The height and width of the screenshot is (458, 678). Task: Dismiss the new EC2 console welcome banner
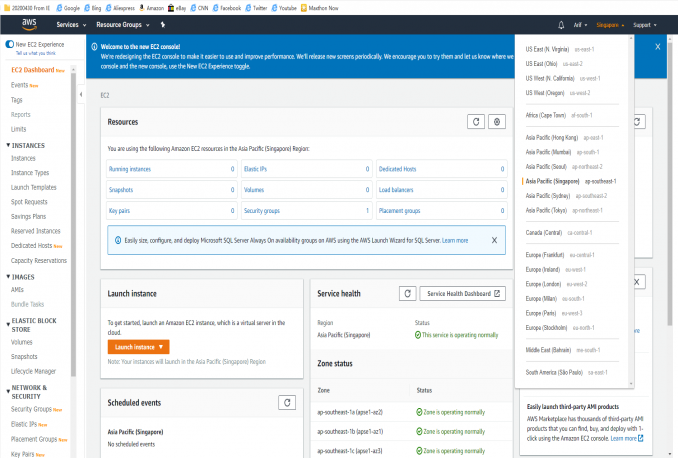tap(657, 46)
